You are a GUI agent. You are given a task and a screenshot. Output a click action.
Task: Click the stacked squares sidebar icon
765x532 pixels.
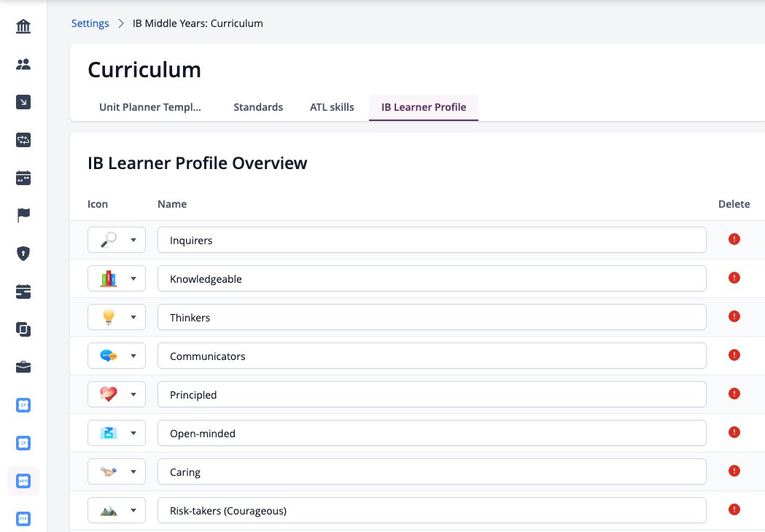pos(23,329)
